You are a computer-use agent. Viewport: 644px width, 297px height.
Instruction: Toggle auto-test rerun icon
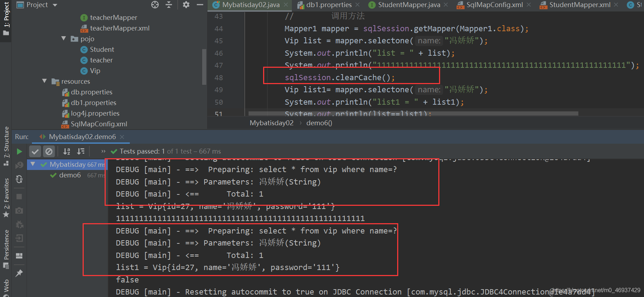click(19, 179)
